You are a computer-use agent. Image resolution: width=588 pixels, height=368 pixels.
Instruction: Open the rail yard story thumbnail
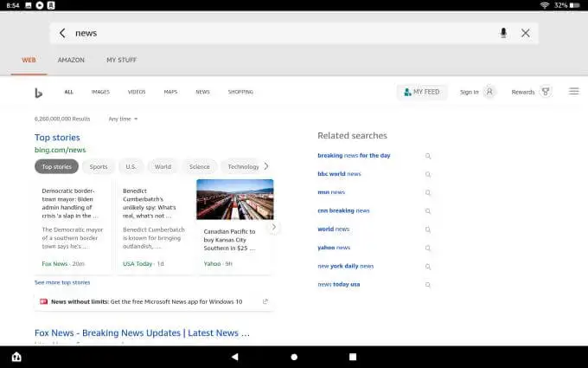point(235,199)
